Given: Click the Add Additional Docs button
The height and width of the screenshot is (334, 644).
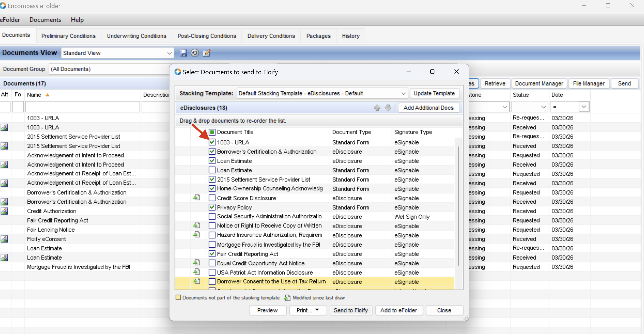Looking at the screenshot, I should coord(428,108).
